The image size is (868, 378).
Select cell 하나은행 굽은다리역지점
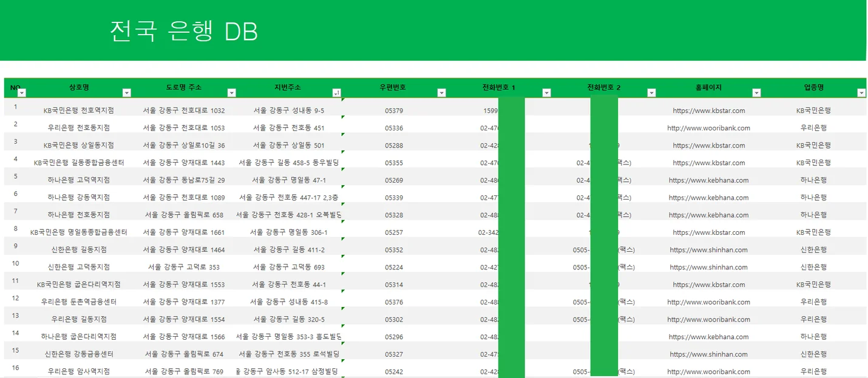click(x=79, y=337)
